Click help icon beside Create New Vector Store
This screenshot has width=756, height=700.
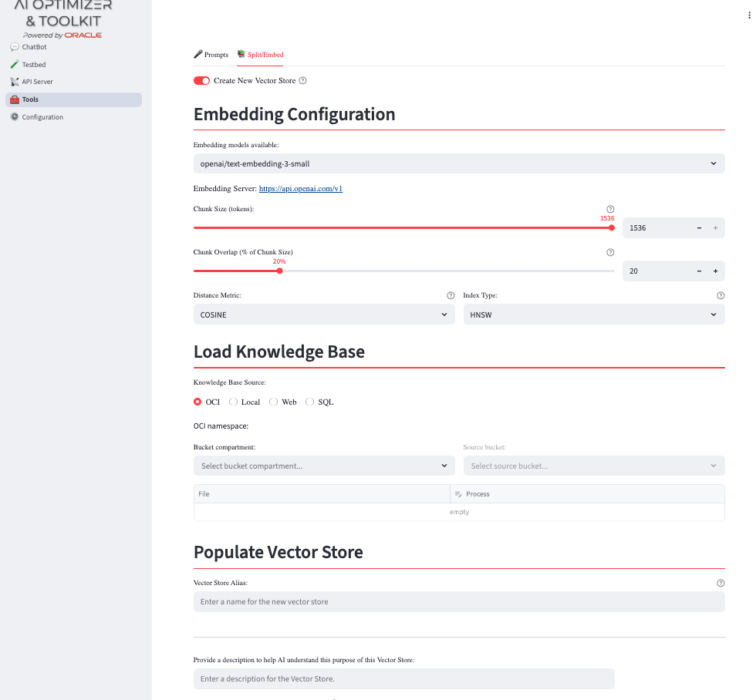[x=302, y=81]
